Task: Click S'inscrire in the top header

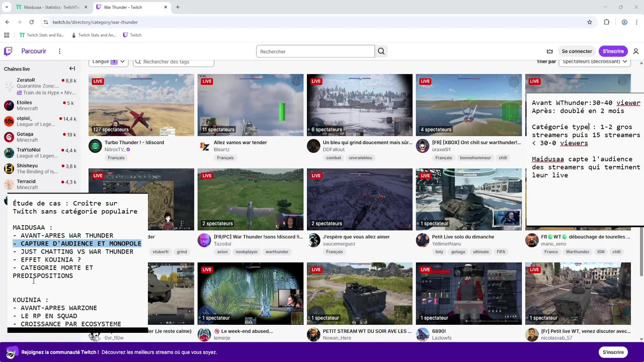Action: click(613, 51)
